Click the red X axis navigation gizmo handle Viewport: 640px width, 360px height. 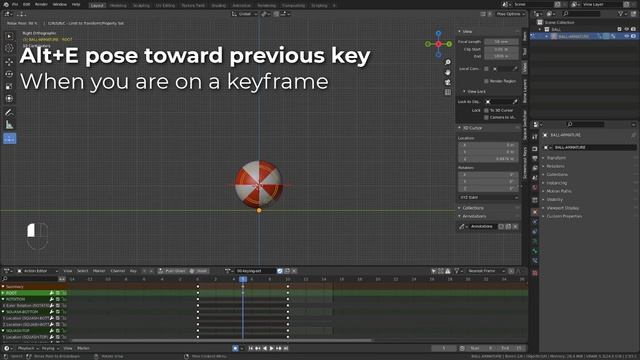click(438, 44)
